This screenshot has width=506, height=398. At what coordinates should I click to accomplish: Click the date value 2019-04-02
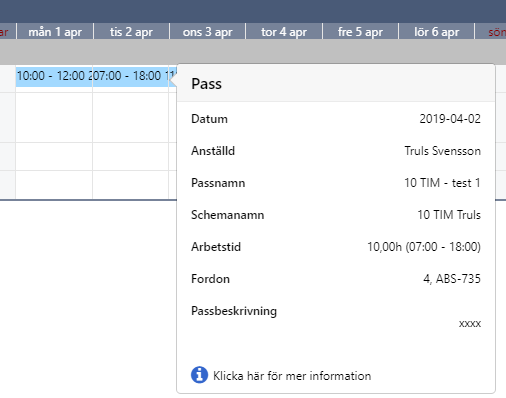click(450, 119)
